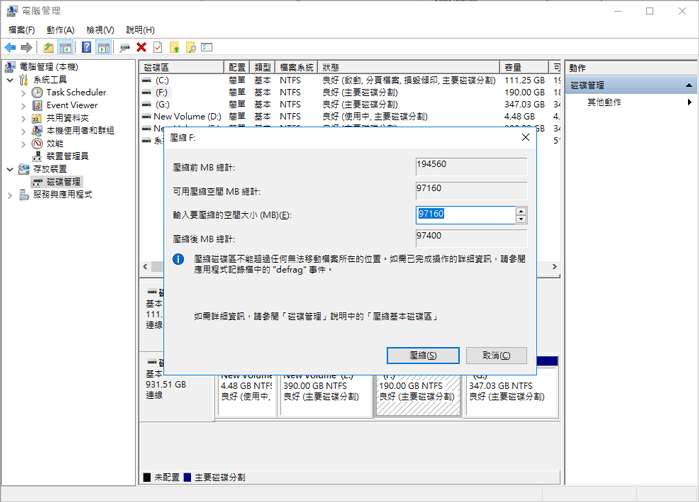Select the 4.48 GB NTFS partition block
This screenshot has width=699, height=502.
tap(247, 395)
